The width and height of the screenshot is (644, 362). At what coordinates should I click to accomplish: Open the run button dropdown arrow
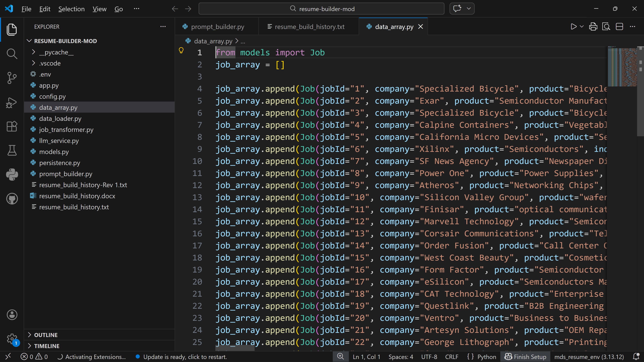pyautogui.click(x=582, y=26)
